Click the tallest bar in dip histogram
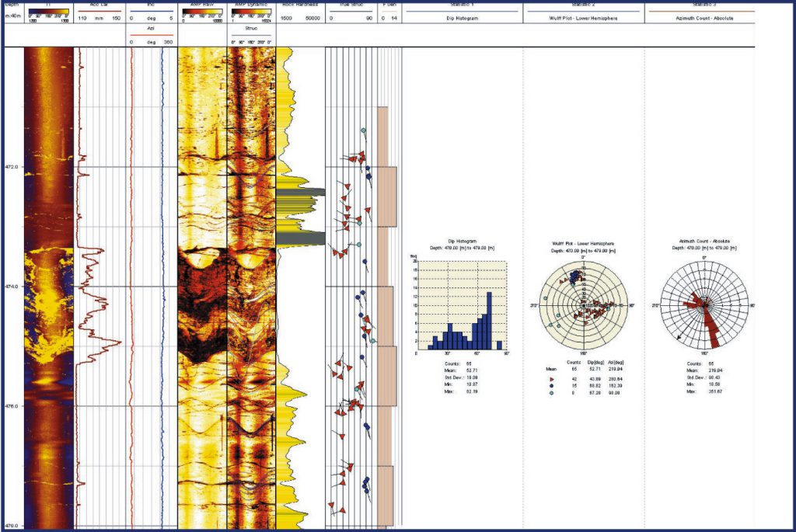This screenshot has width=796, height=532. 489,321
